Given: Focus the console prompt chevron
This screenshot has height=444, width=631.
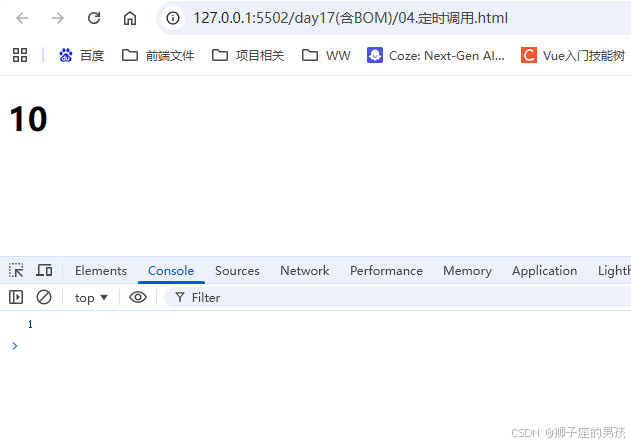Looking at the screenshot, I should pos(15,346).
